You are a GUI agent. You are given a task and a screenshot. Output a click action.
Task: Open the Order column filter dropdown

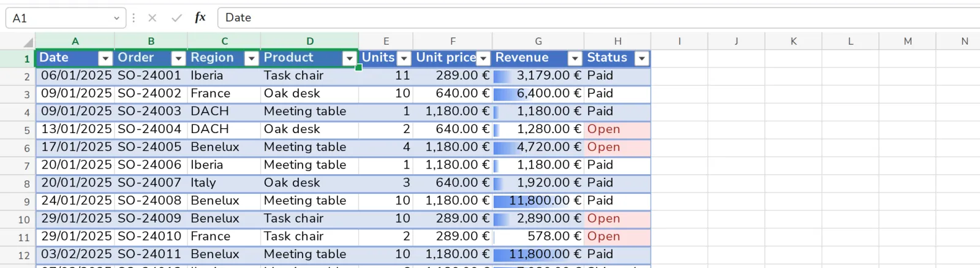[x=178, y=58]
